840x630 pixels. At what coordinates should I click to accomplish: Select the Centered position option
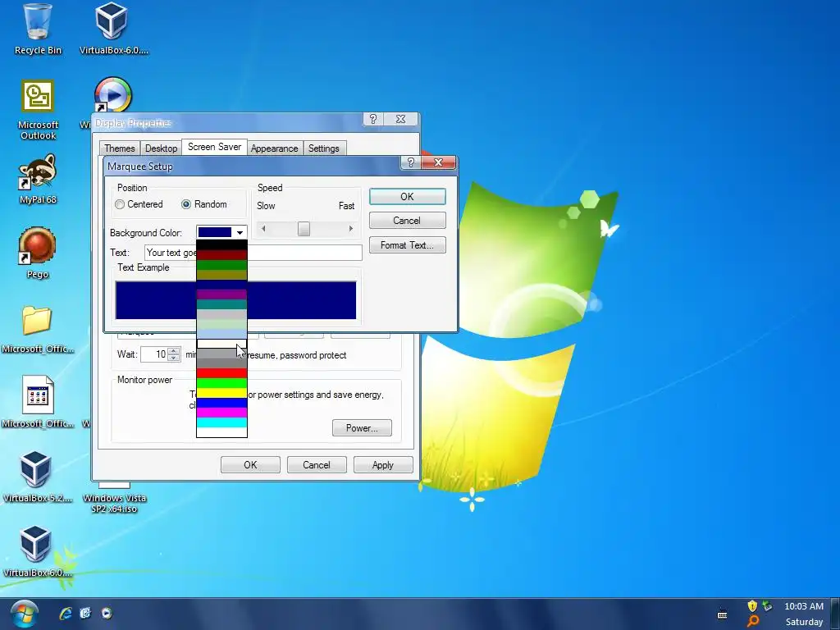139,204
